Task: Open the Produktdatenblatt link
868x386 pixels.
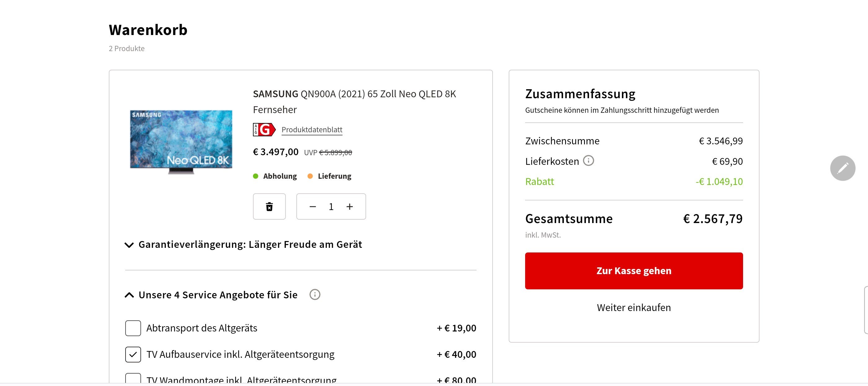Action: click(x=312, y=130)
